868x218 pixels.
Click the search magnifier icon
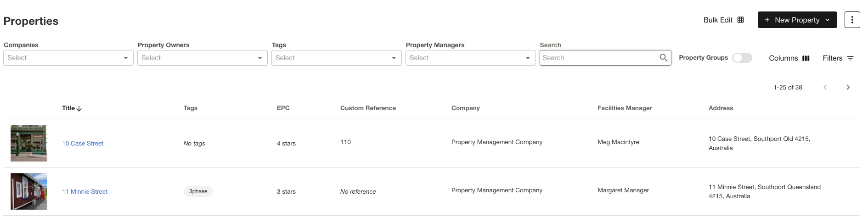(663, 57)
